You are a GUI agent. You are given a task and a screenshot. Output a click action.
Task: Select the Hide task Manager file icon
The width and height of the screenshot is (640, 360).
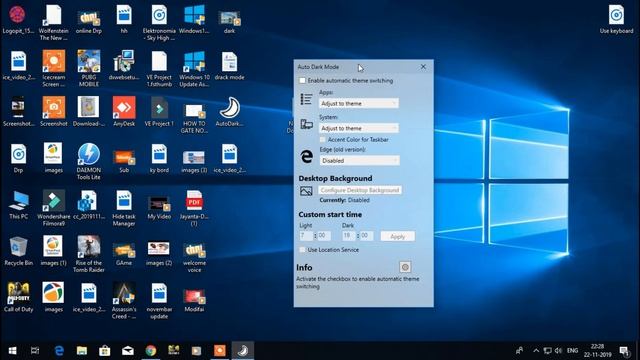pos(124,208)
